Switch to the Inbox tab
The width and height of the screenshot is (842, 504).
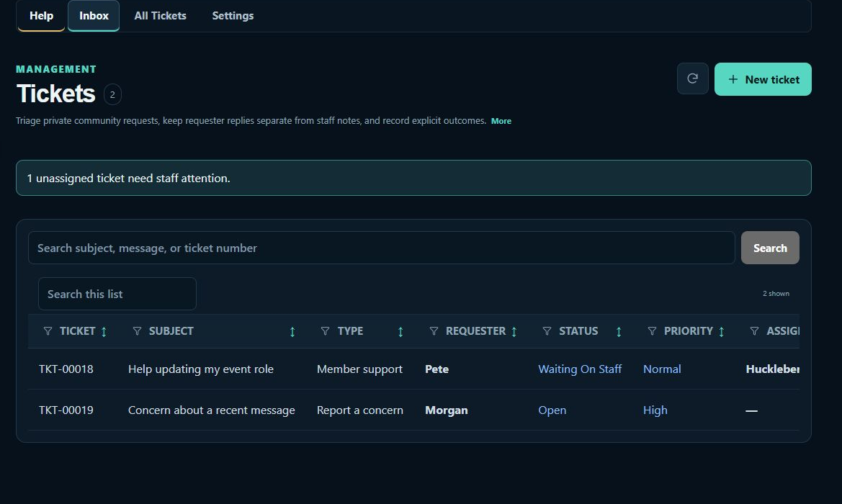94,16
